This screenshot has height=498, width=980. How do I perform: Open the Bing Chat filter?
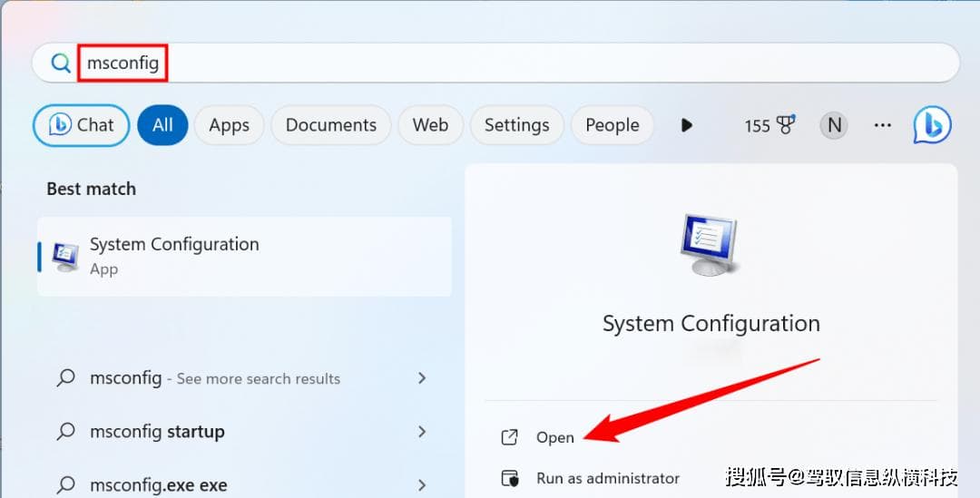[82, 125]
